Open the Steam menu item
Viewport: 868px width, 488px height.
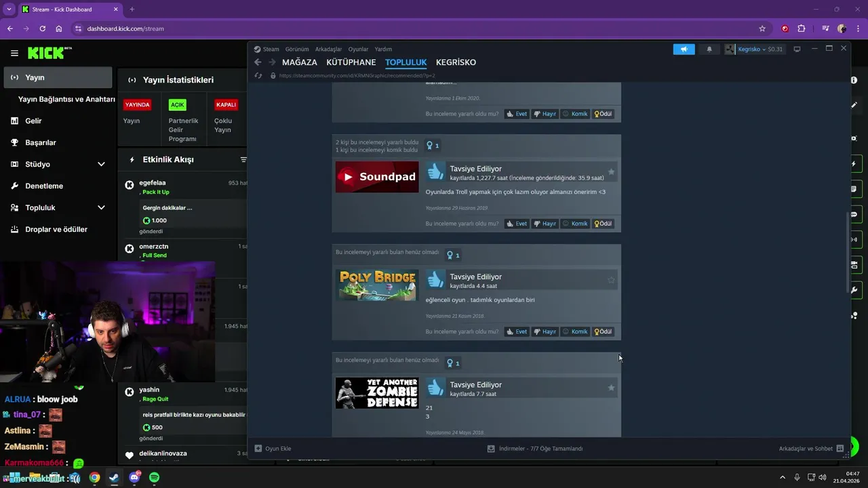coord(271,49)
